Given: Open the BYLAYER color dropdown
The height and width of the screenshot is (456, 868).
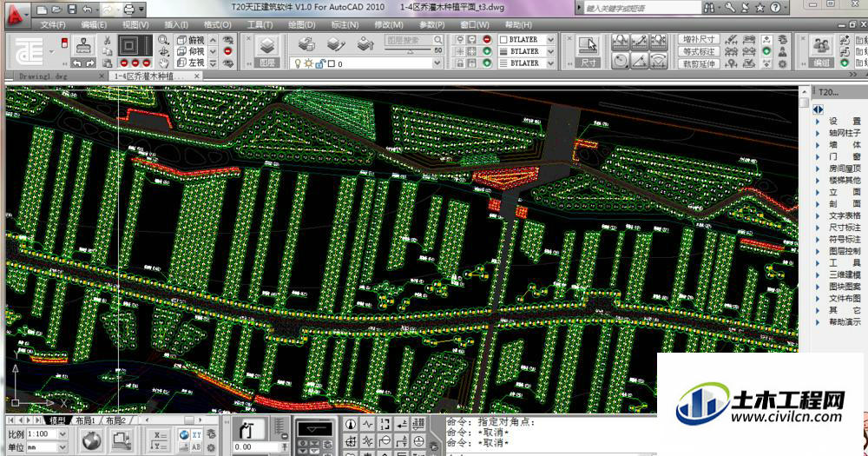Looking at the screenshot, I should 550,40.
